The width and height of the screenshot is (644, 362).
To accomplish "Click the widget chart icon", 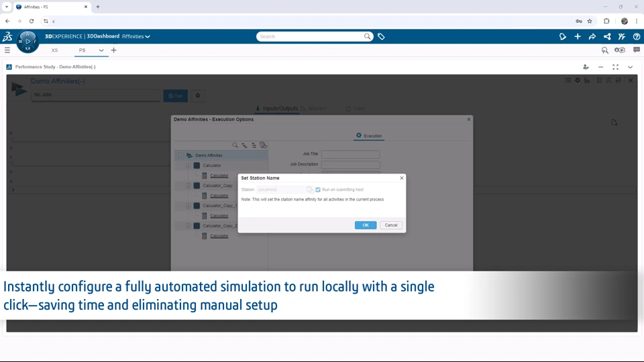I will point(587,80).
